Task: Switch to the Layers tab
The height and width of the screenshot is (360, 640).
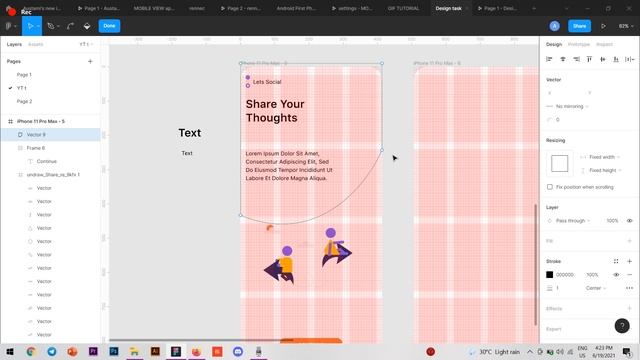Action: tap(14, 44)
